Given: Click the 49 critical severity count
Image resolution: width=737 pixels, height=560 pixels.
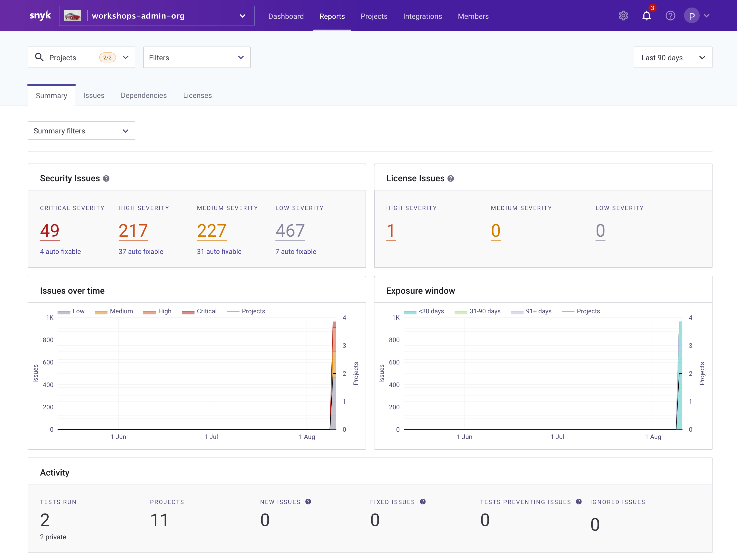Looking at the screenshot, I should click(x=50, y=231).
